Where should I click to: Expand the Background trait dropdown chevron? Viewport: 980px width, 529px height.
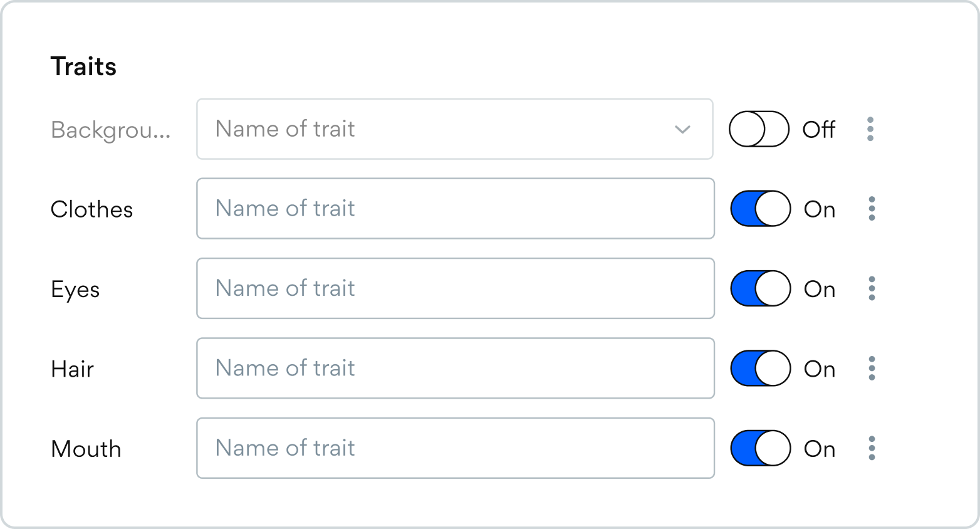tap(682, 130)
